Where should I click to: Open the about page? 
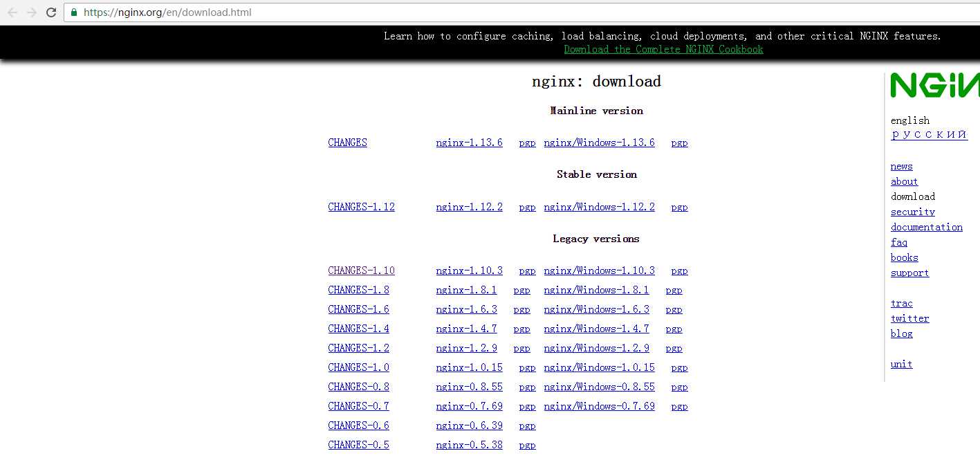click(x=904, y=181)
